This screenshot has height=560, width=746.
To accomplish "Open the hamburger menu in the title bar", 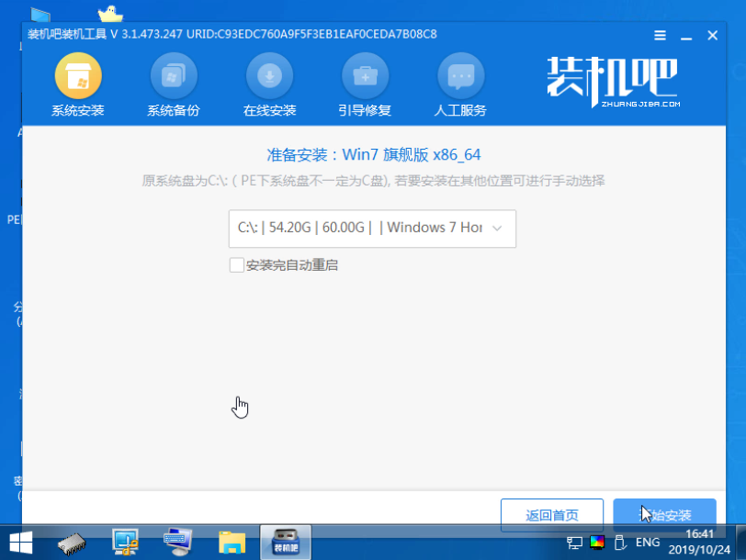I will point(659,35).
